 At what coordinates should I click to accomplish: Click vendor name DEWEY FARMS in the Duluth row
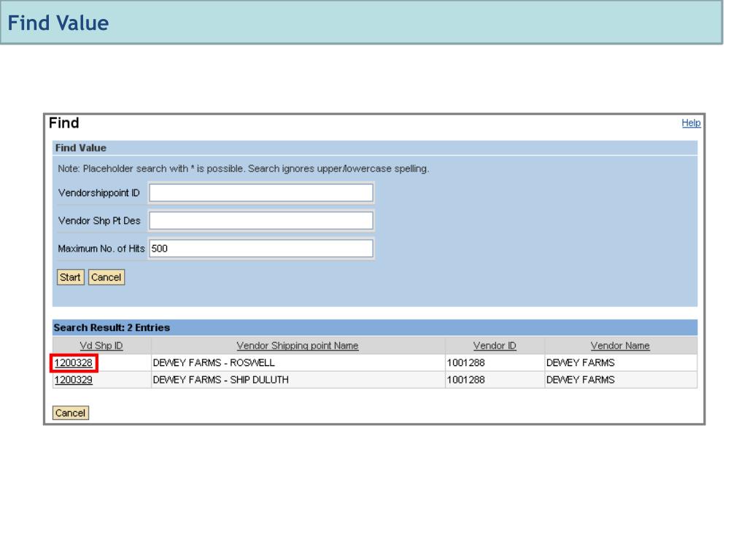580,380
